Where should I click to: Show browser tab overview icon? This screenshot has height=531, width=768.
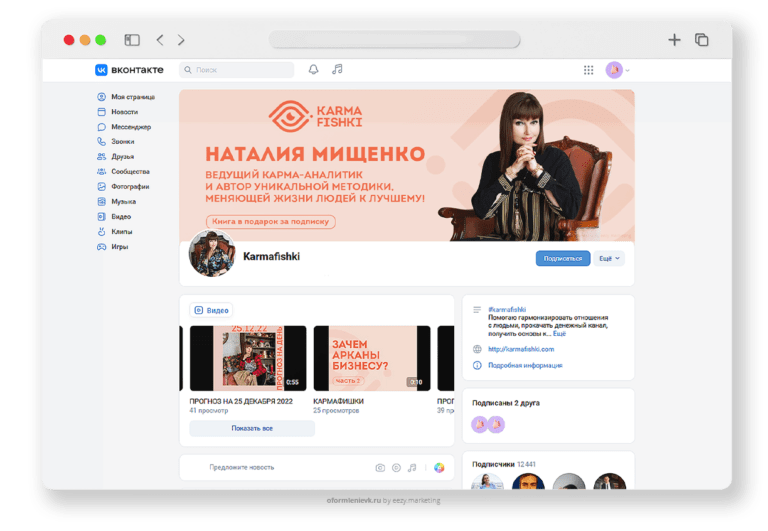(702, 40)
